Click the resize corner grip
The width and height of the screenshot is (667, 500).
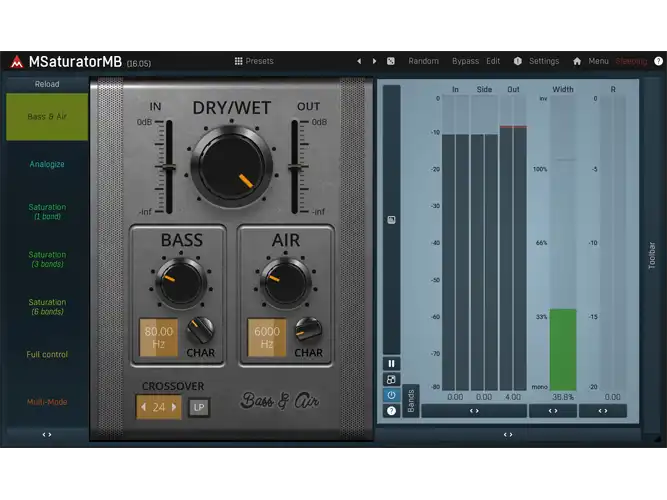click(657, 438)
